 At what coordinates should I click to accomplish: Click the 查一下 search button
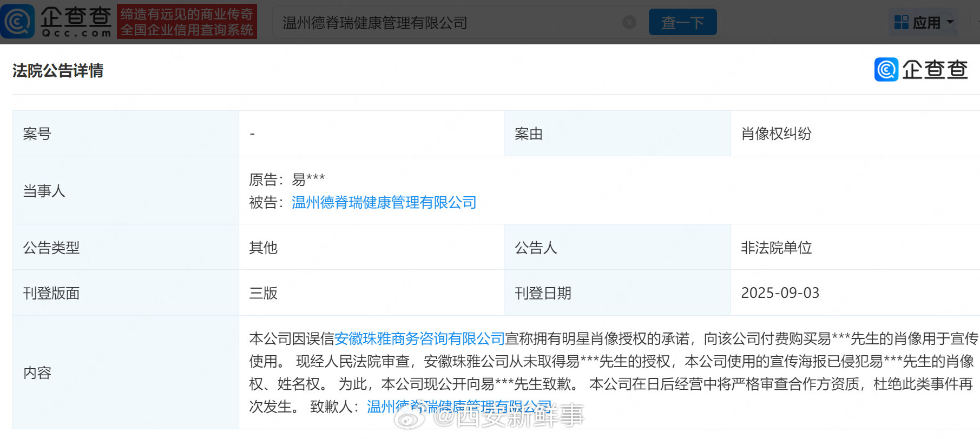[682, 22]
